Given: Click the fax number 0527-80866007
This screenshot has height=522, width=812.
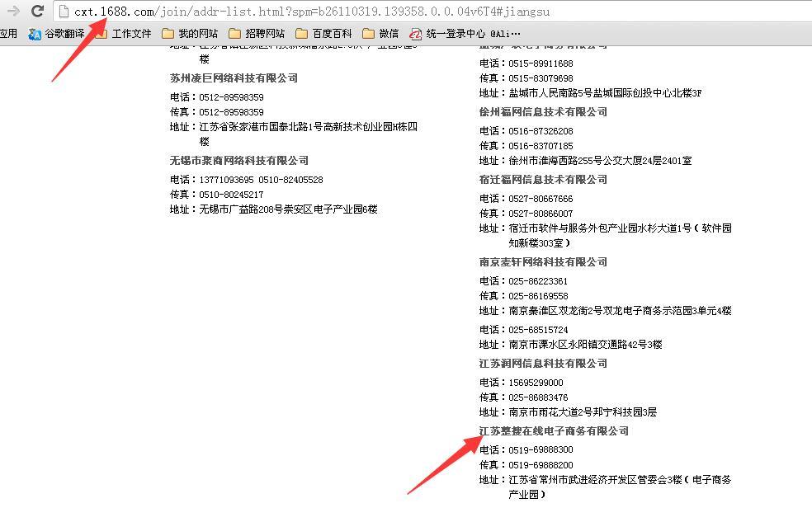Looking at the screenshot, I should point(541,214).
